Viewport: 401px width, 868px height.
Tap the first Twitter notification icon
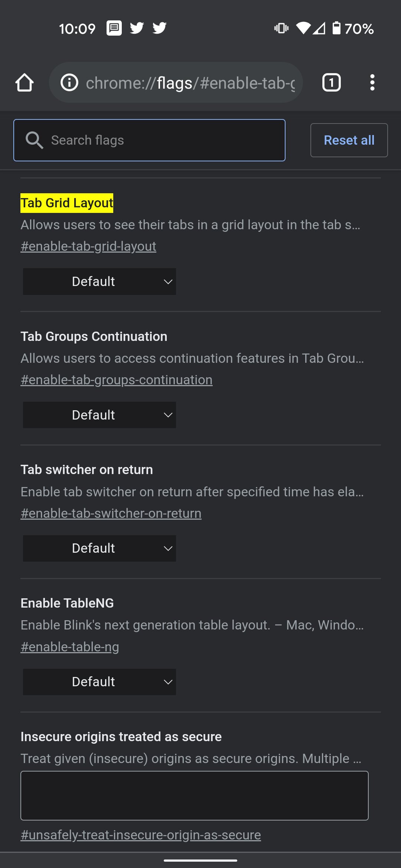tap(137, 28)
